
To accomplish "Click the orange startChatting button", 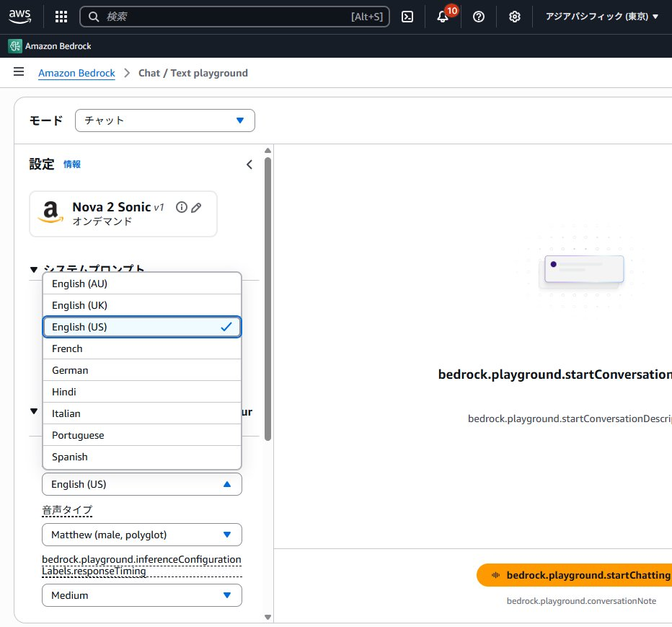I will 574,575.
